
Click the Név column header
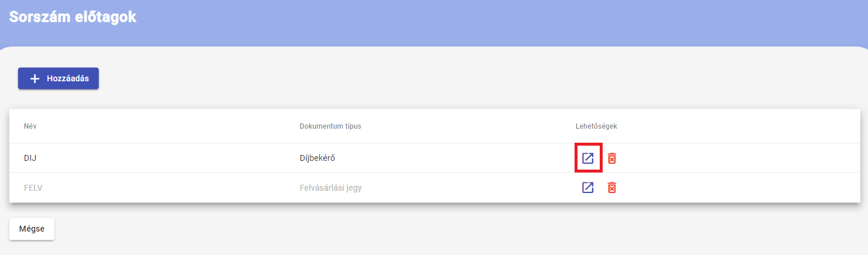pyautogui.click(x=30, y=126)
